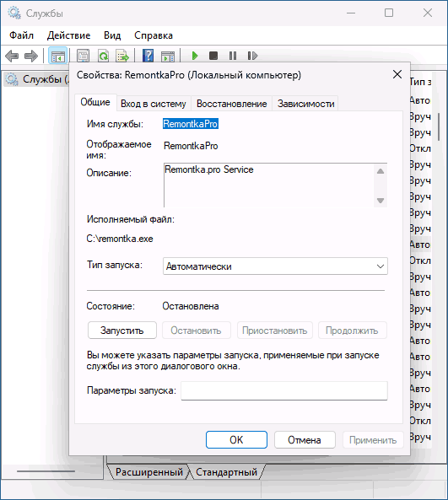
Task: Click the highlighted RemontkaPro service name
Action: pos(191,124)
